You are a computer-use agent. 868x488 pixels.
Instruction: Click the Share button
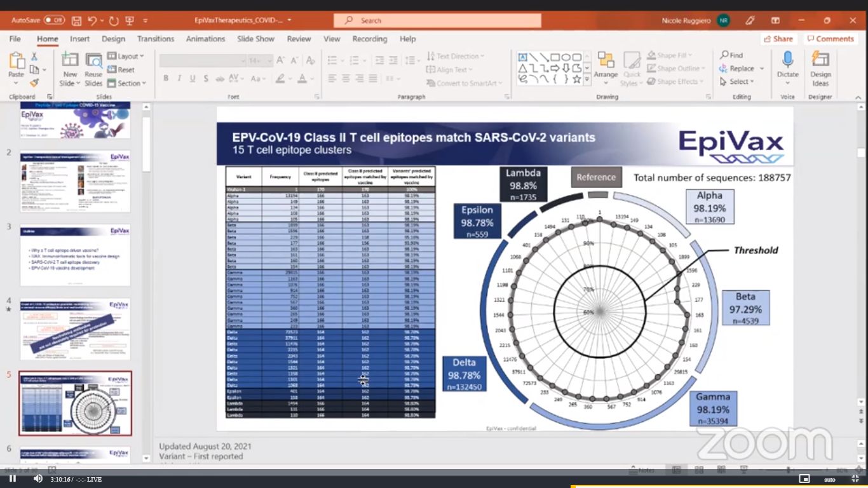(x=778, y=39)
